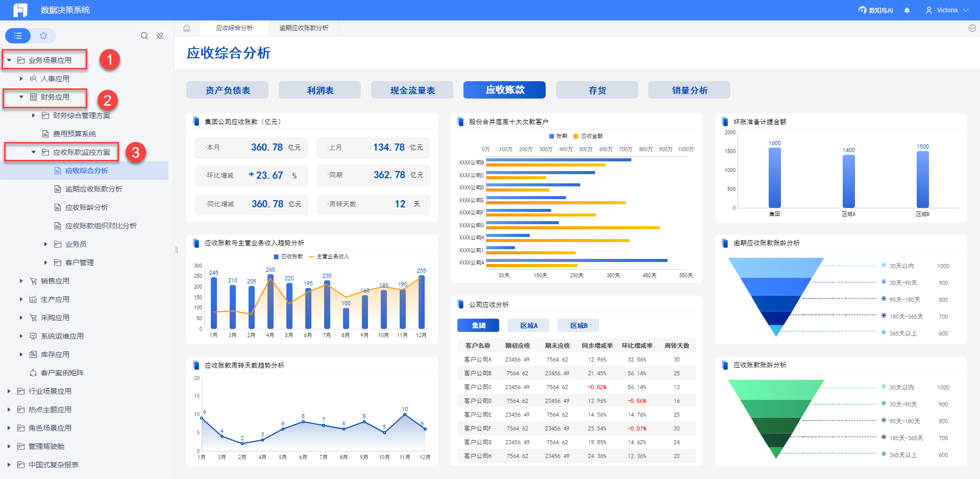Collapse the 业务场景应用 folder
The height and width of the screenshot is (479, 980).
(9, 60)
